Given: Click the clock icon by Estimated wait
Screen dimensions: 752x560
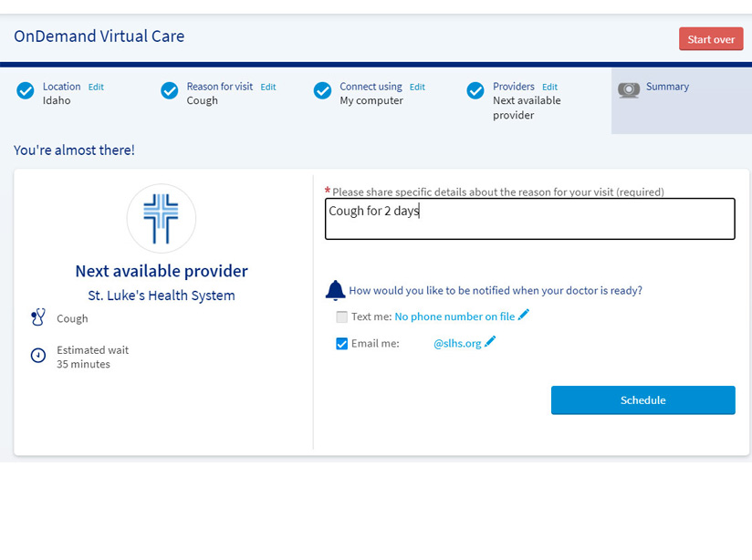Looking at the screenshot, I should pyautogui.click(x=38, y=356).
